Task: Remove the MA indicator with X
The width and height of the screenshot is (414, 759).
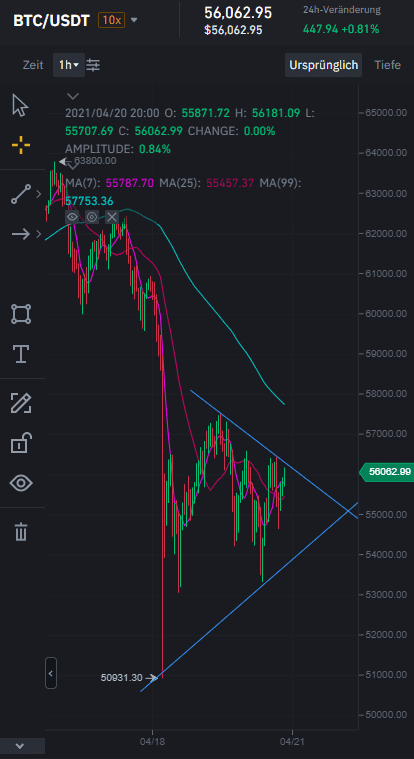Action: (112, 216)
